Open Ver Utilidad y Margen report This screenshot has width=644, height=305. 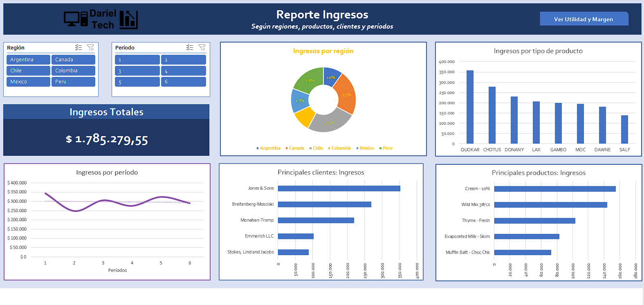pos(583,19)
